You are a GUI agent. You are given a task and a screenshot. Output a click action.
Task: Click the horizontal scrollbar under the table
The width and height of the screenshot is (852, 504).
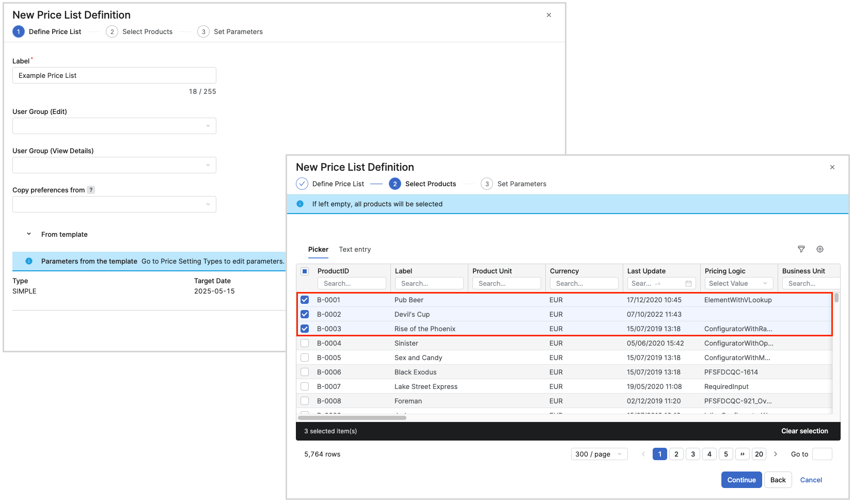tap(352, 418)
